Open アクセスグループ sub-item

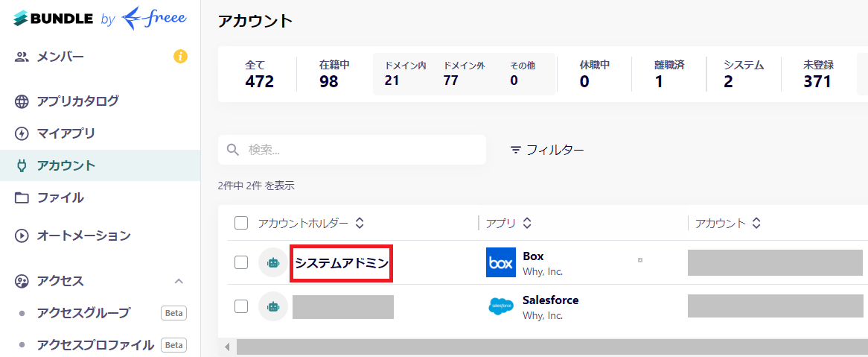(83, 313)
